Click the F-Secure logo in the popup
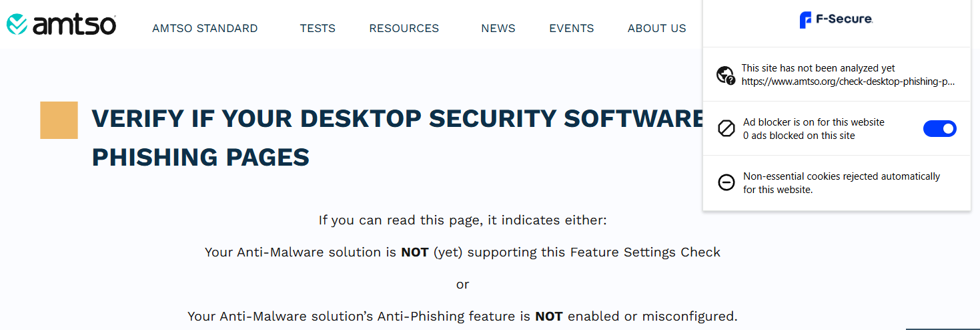This screenshot has height=330, width=980. point(837,20)
